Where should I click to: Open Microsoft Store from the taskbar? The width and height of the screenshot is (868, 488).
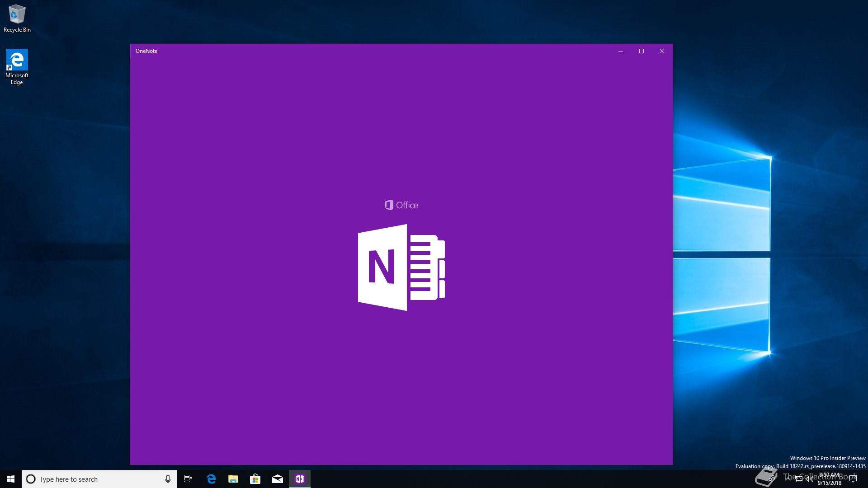click(x=255, y=479)
